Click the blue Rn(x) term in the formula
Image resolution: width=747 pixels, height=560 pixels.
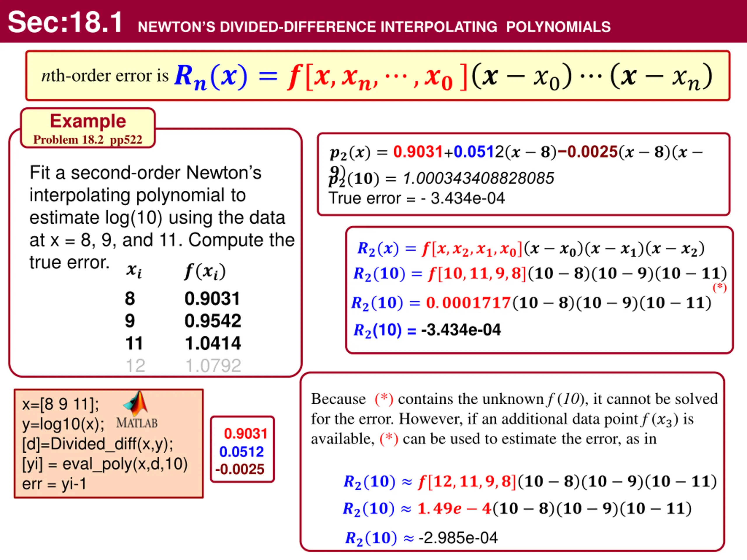tap(211, 77)
